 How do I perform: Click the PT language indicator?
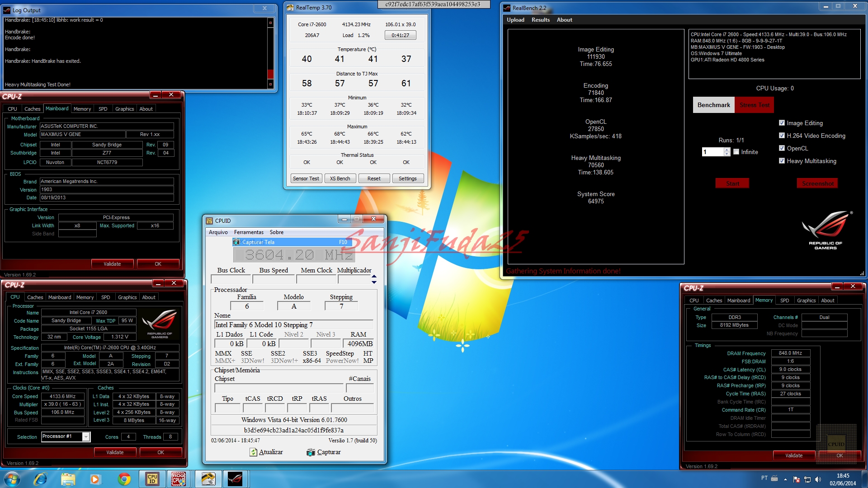[764, 478]
